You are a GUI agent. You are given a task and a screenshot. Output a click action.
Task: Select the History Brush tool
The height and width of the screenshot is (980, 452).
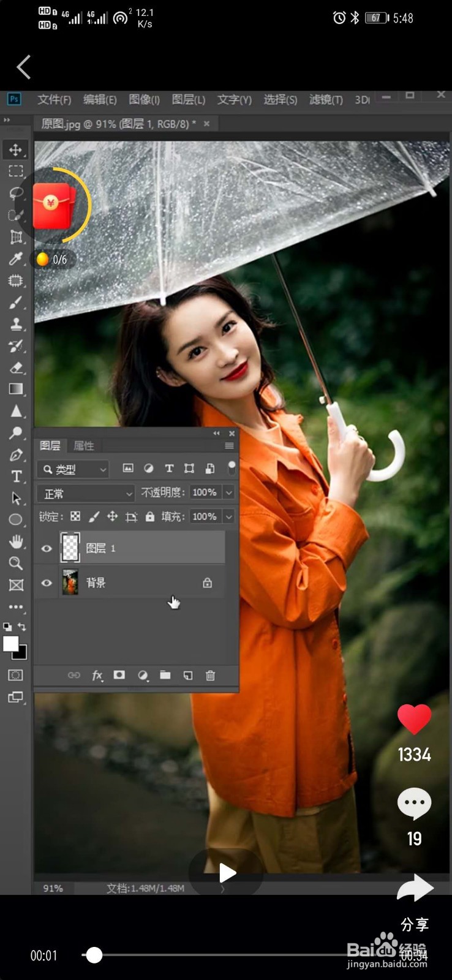16,346
